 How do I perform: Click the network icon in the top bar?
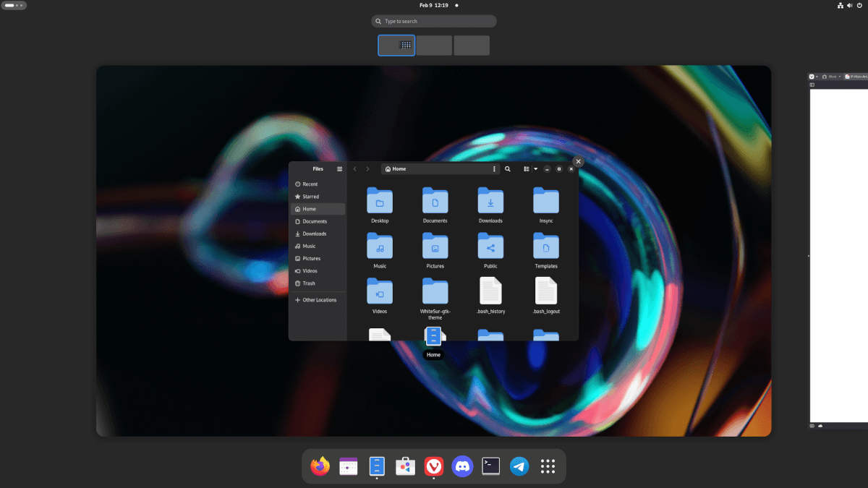[840, 5]
